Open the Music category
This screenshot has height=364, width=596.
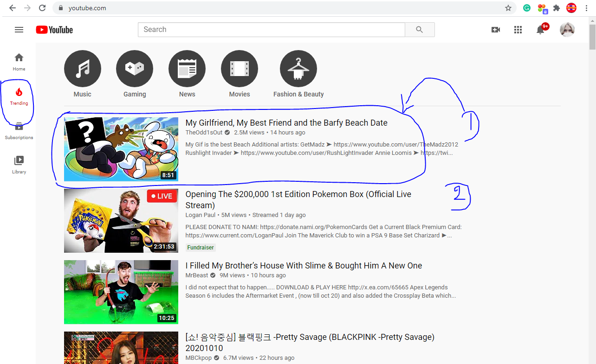click(82, 68)
